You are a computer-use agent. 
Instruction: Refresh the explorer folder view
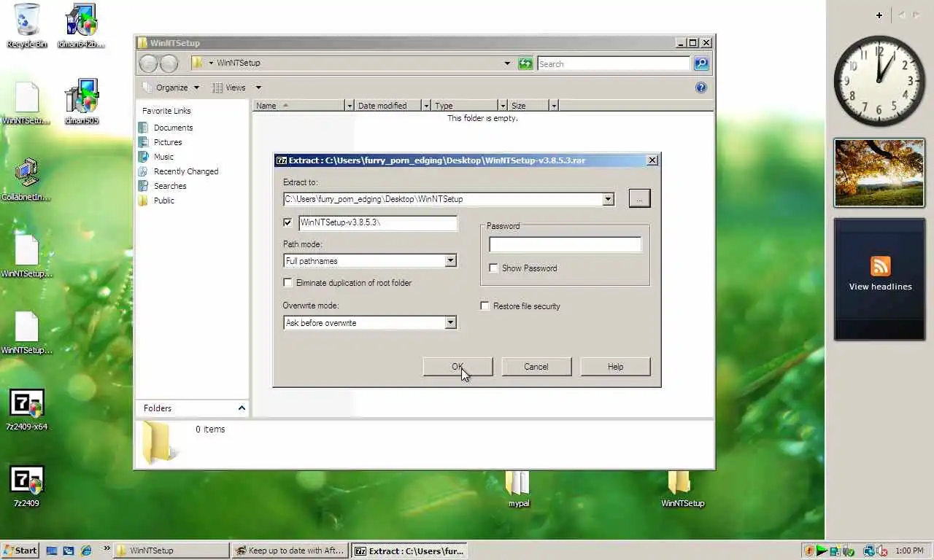[525, 63]
